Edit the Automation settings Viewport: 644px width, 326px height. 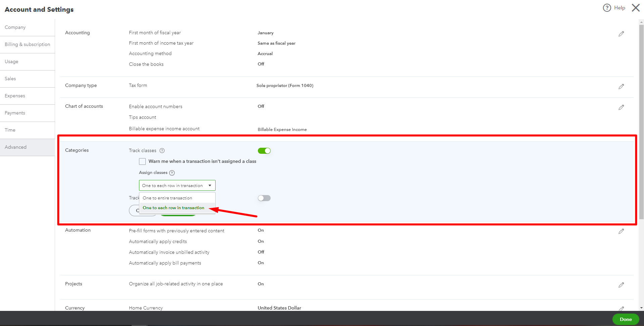[x=621, y=231]
